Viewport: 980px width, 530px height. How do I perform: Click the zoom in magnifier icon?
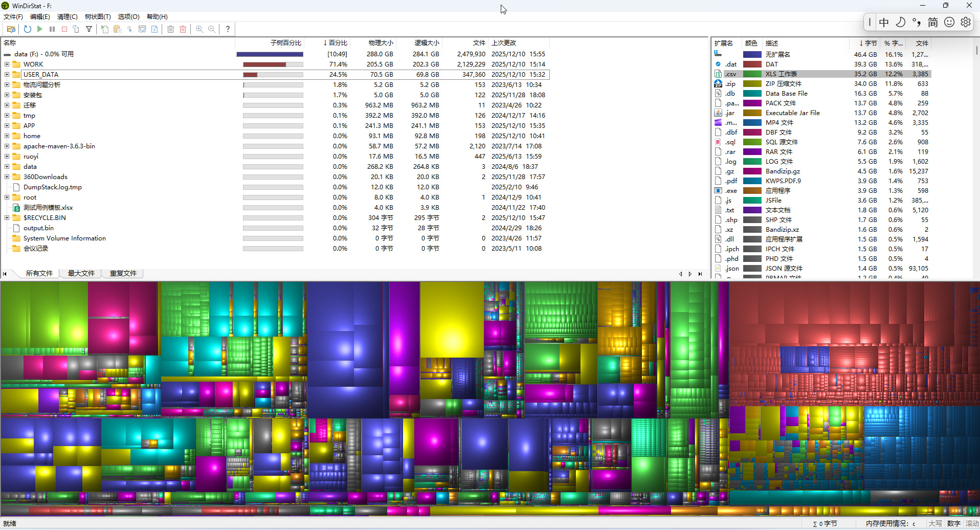[x=199, y=29]
